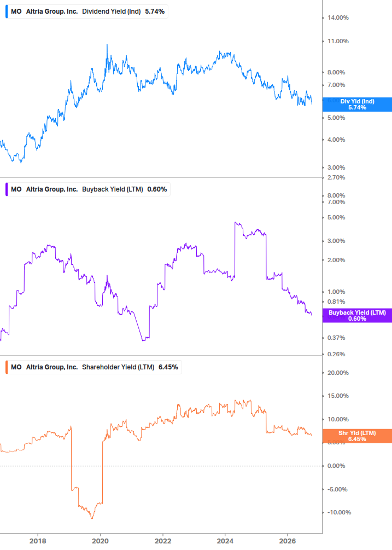This screenshot has height=550, width=392.
Task: Click the 20.00% axis label in shareholder yield panel
Action: [x=338, y=373]
